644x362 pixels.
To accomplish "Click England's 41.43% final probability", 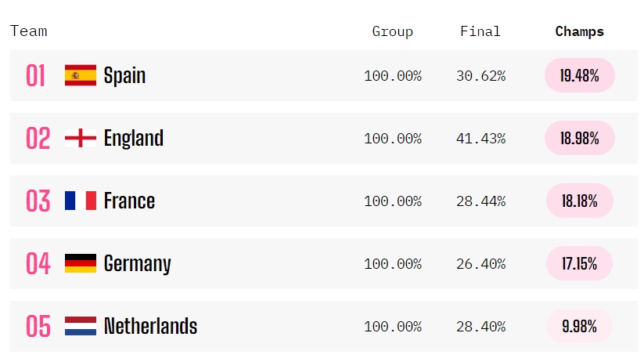I will click(x=481, y=139).
